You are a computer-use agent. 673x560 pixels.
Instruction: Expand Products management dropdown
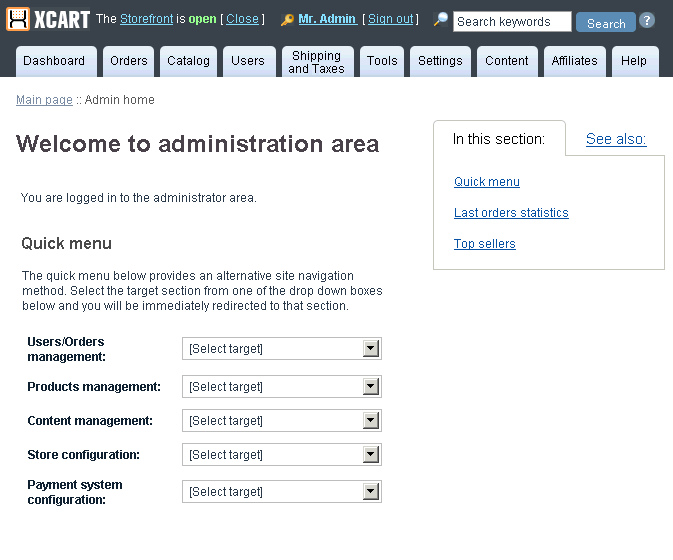pyautogui.click(x=282, y=387)
